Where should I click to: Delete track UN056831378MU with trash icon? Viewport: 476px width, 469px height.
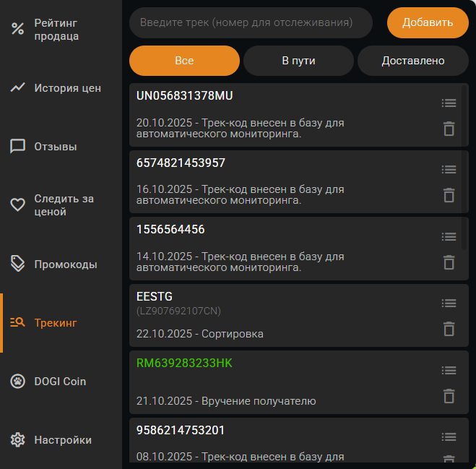449,129
